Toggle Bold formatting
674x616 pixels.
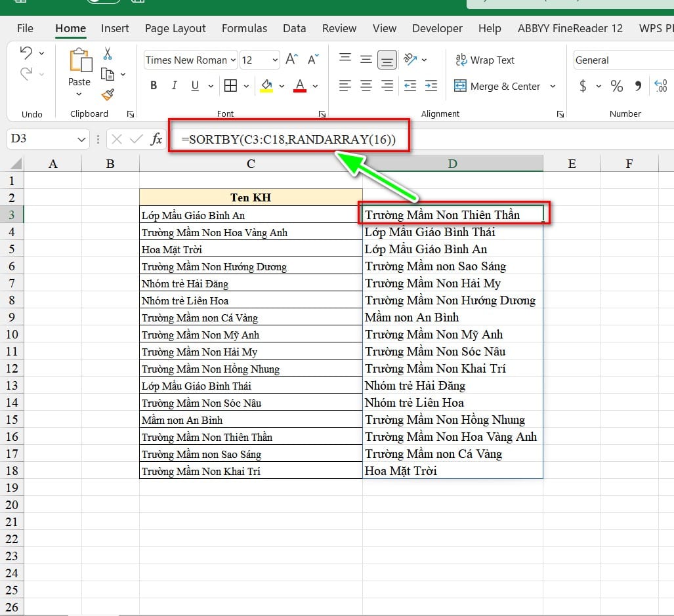[x=154, y=86]
